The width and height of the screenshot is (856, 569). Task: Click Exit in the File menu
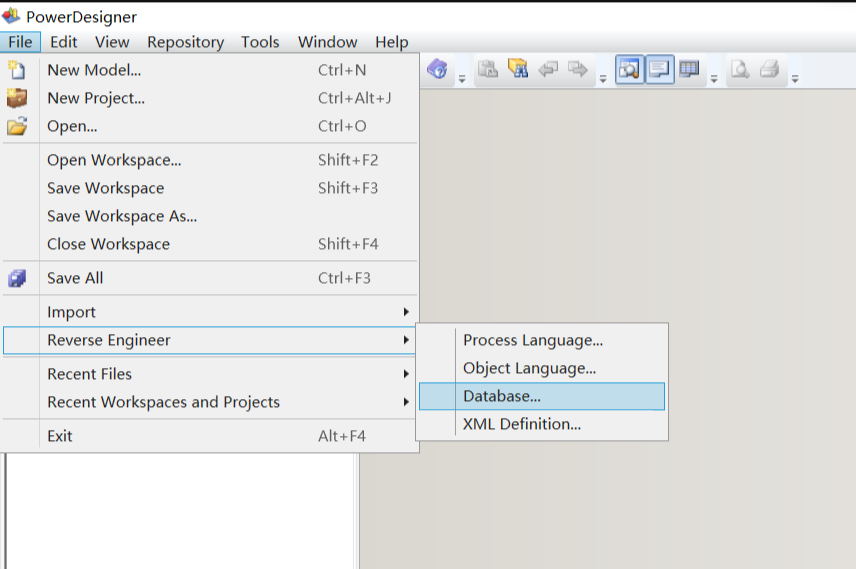pos(60,436)
